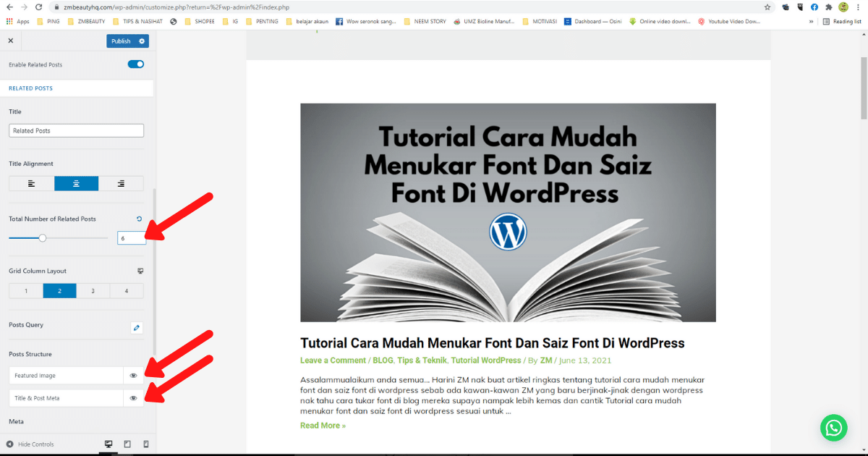Viewport: 868px width, 456px height.
Task: Select 1 column grid layout
Action: [x=26, y=291]
